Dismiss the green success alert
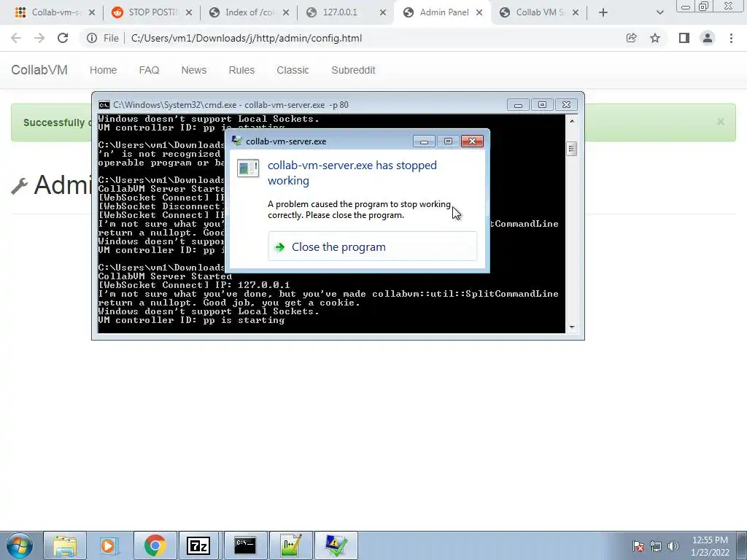Image resolution: width=747 pixels, height=560 pixels. coord(720,122)
